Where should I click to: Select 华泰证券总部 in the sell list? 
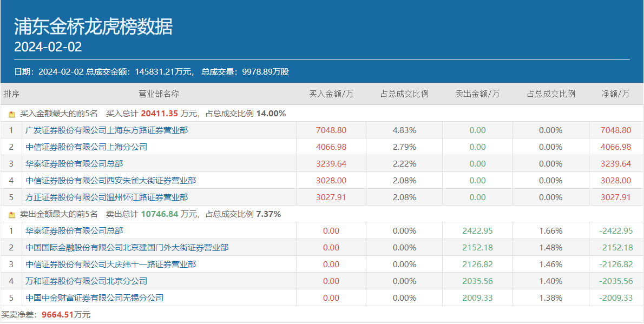tap(74, 231)
